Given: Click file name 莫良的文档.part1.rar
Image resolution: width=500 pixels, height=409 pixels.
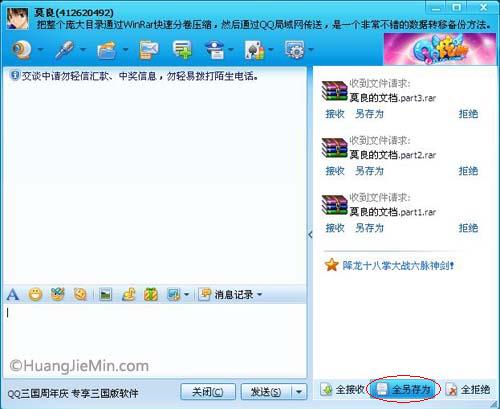Looking at the screenshot, I should click(393, 212).
